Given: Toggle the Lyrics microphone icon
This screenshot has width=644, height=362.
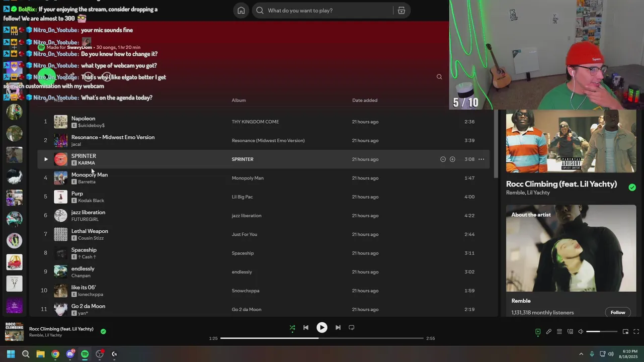Looking at the screenshot, I should [549, 332].
